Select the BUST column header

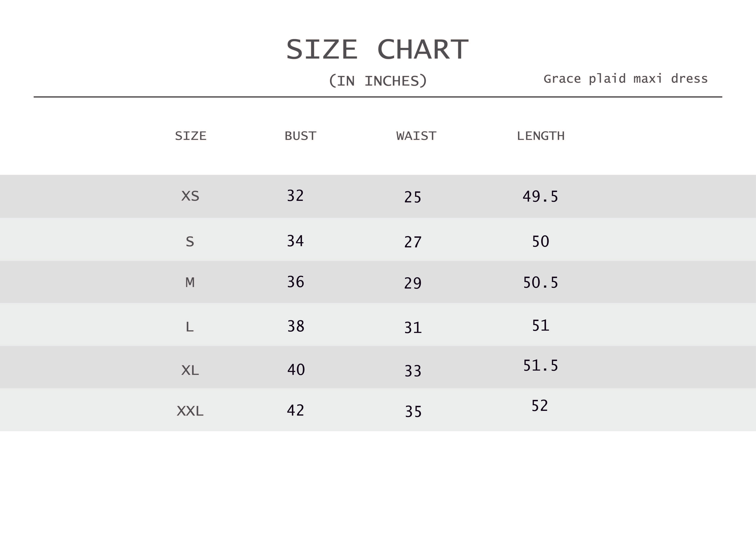(x=300, y=136)
